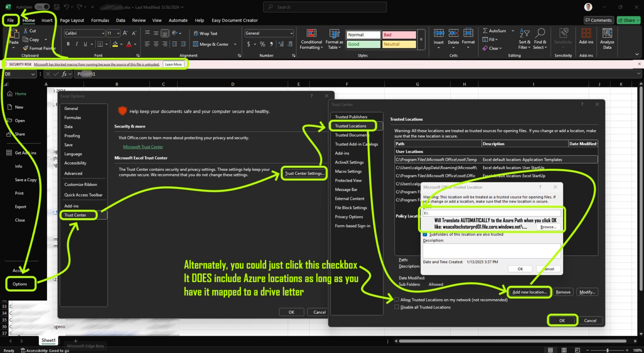The height and width of the screenshot is (353, 644).
Task: Click inside the formula bar
Action: pos(168,74)
